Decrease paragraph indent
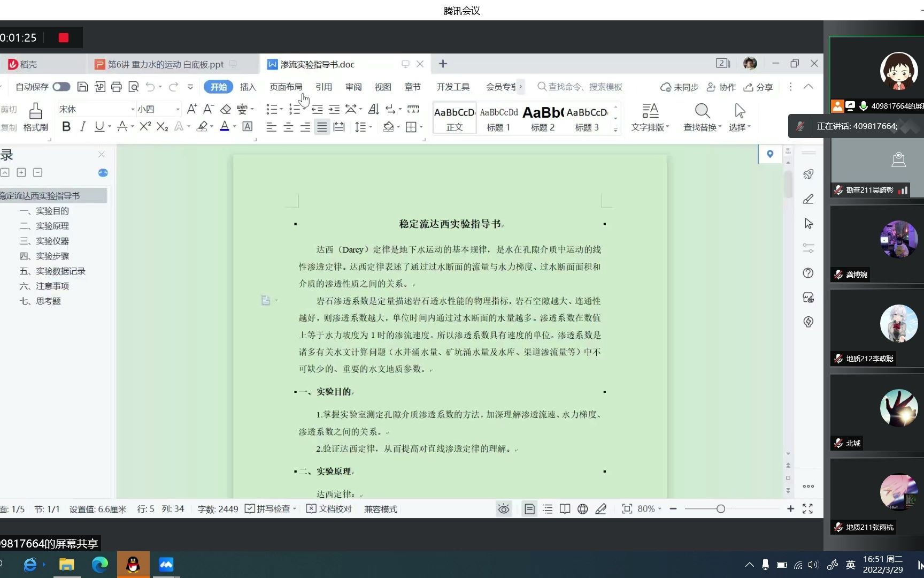 (317, 109)
